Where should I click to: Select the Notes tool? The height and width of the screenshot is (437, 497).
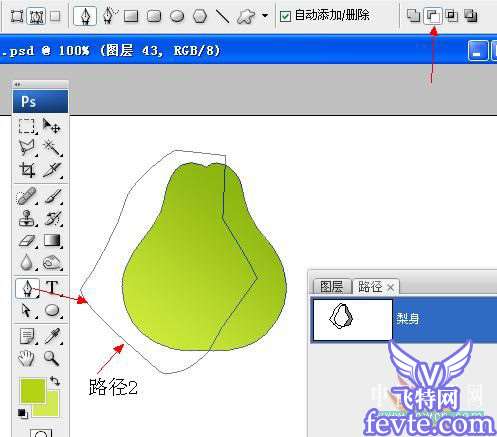27,336
